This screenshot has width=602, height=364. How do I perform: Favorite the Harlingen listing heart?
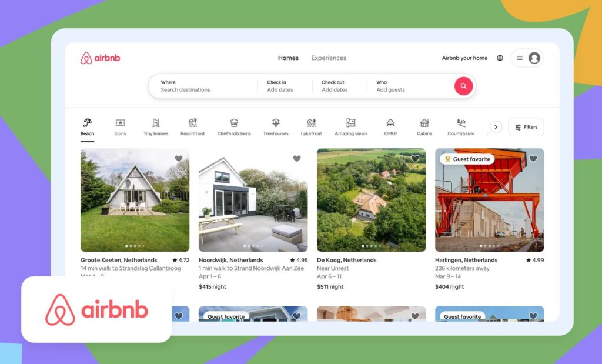pyautogui.click(x=533, y=159)
